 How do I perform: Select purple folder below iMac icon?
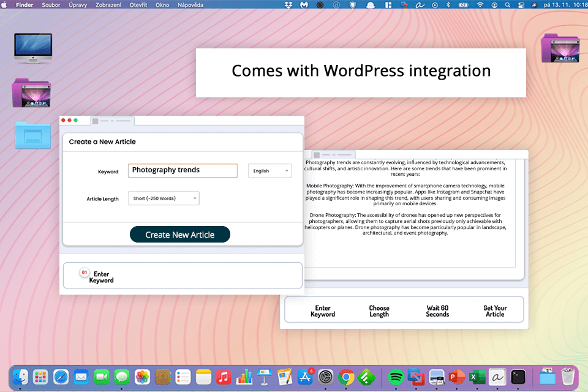31,93
